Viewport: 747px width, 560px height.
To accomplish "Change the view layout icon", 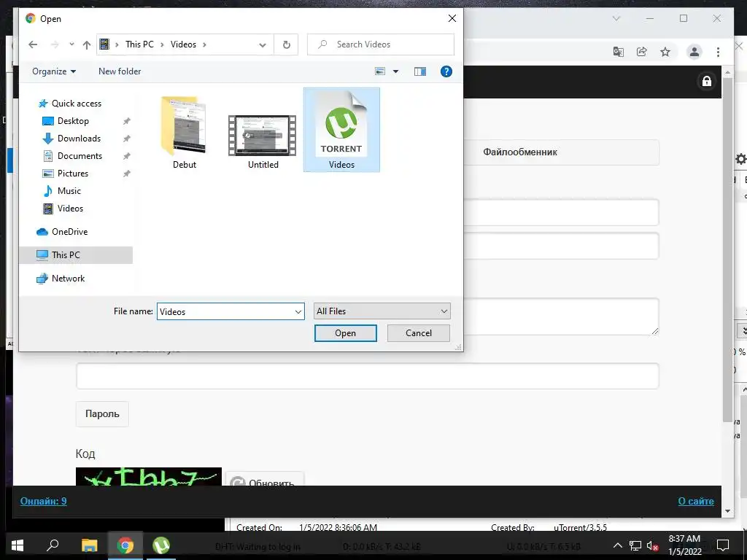I will tap(380, 71).
